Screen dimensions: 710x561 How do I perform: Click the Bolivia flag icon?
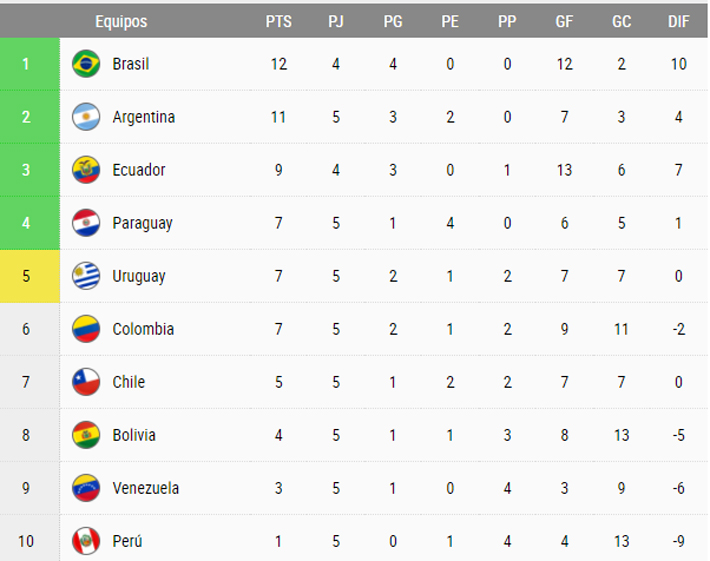[x=86, y=435]
